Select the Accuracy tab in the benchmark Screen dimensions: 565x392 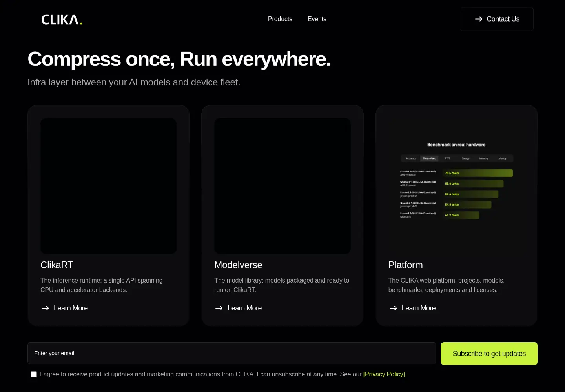tap(411, 158)
